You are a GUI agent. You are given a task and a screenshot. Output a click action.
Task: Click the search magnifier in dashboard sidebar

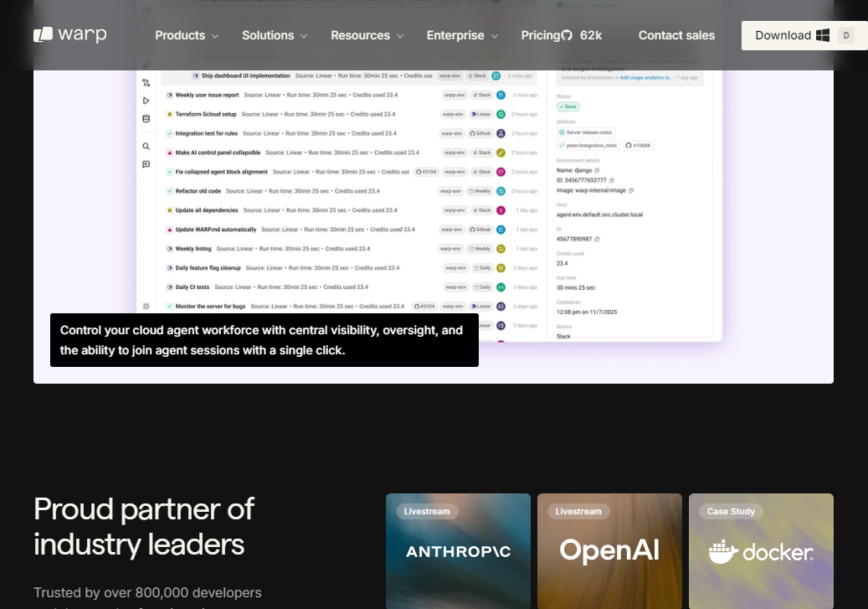click(146, 147)
